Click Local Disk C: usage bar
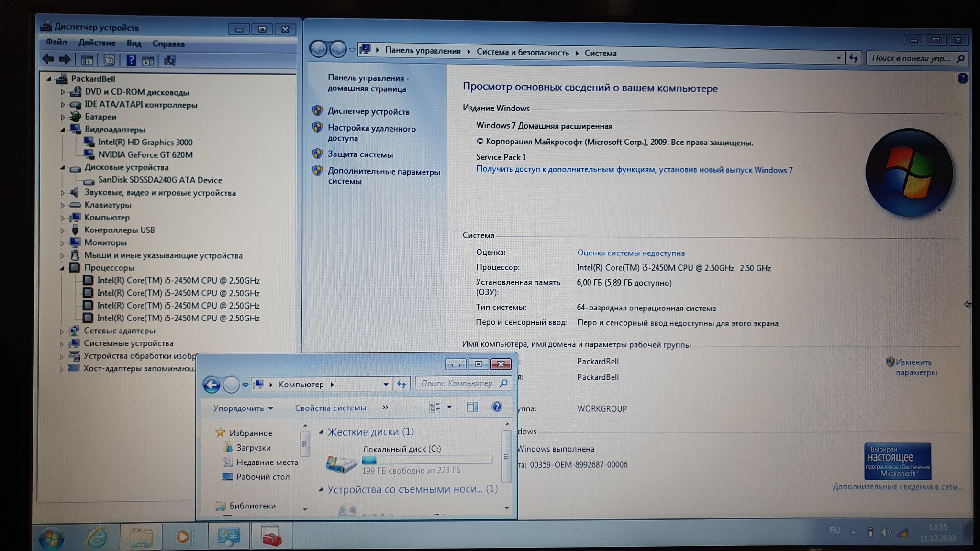980x551 pixels. (x=426, y=460)
